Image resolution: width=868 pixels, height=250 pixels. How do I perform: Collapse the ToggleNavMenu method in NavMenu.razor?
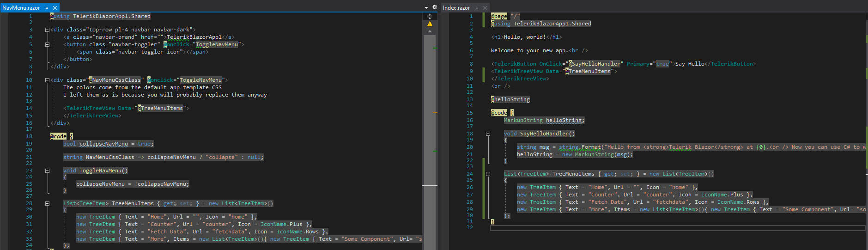coord(47,171)
